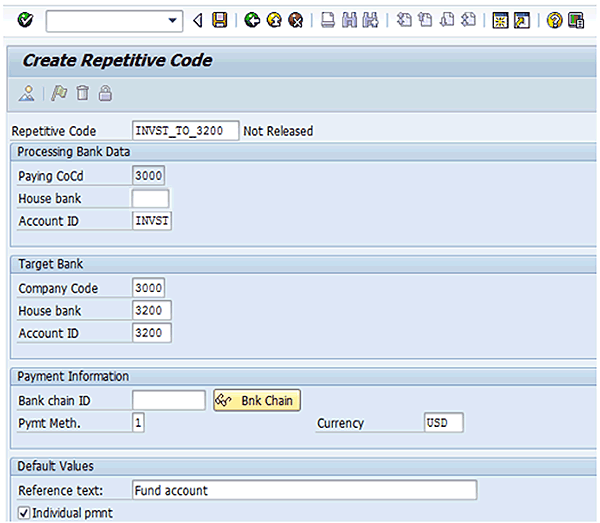The image size is (600, 523).
Task: Click the Release flag icon
Action: pos(60,93)
